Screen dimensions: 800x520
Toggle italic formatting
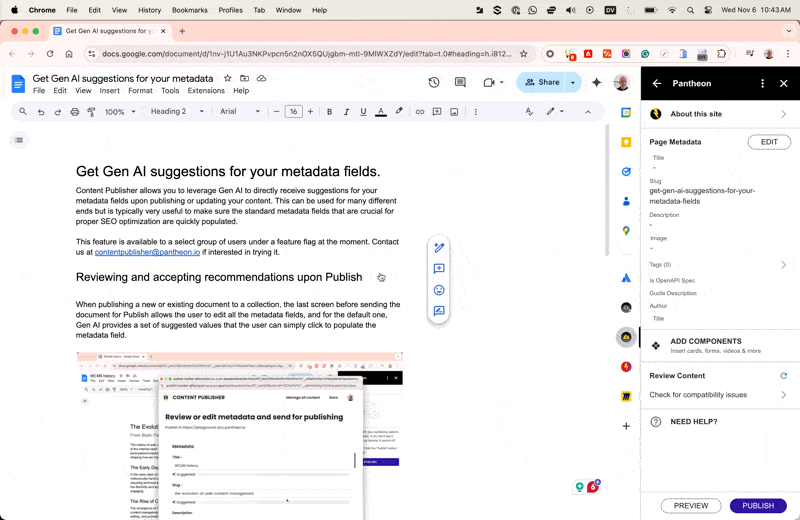tap(346, 112)
